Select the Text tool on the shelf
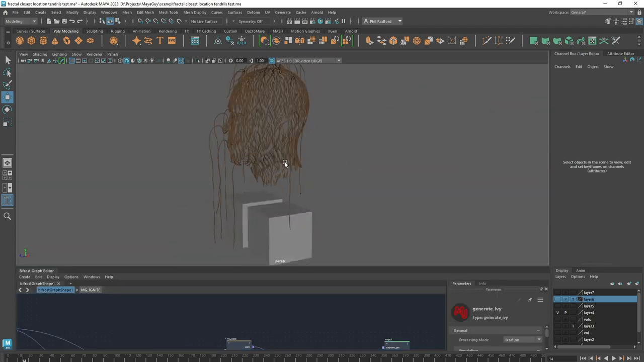 (x=159, y=41)
